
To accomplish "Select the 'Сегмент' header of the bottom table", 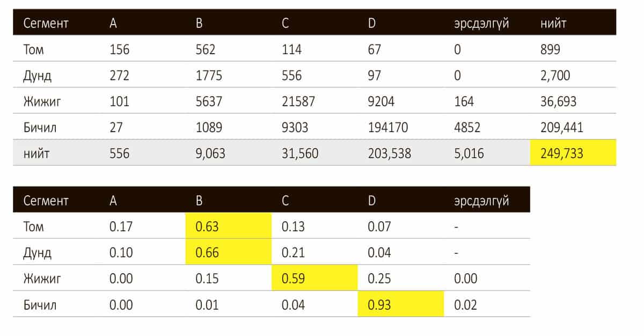I will pyautogui.click(x=46, y=201).
